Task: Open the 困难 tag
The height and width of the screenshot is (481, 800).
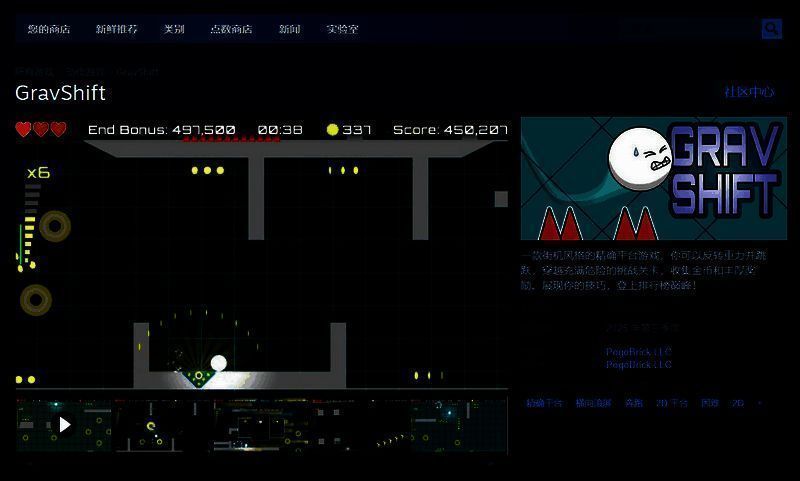Action: coord(709,404)
